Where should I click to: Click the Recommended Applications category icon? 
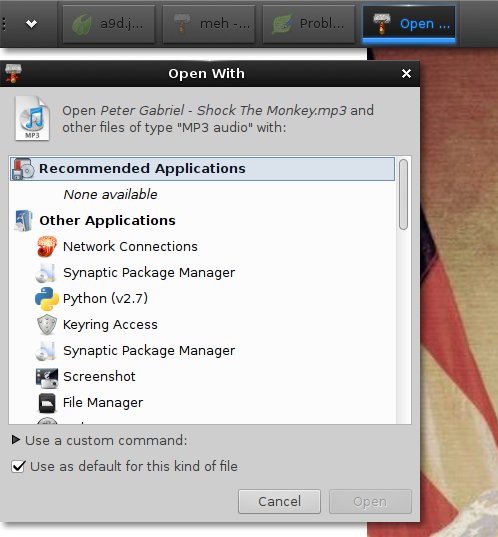(23, 168)
